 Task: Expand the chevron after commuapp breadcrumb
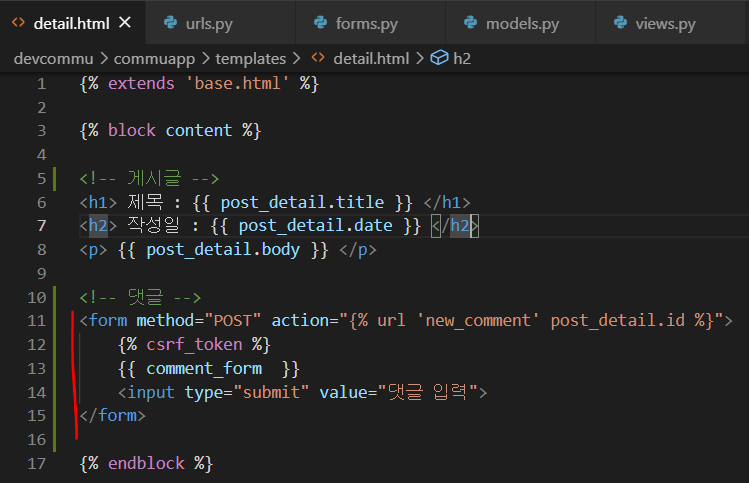(205, 58)
